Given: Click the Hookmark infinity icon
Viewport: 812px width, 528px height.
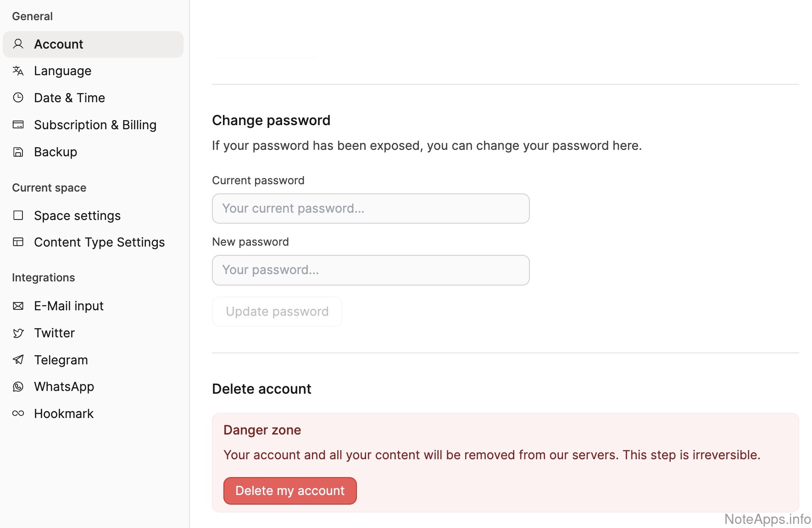Looking at the screenshot, I should 18,413.
